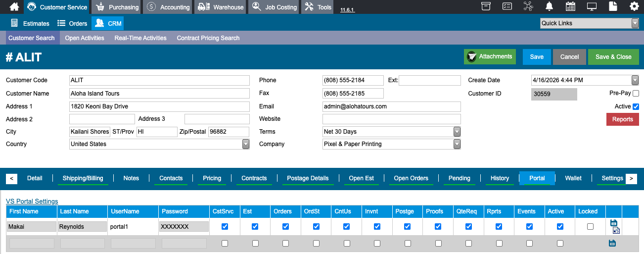644x254 pixels.
Task: Uncheck Proofs permission for Makai Reynolds
Action: coord(438,226)
